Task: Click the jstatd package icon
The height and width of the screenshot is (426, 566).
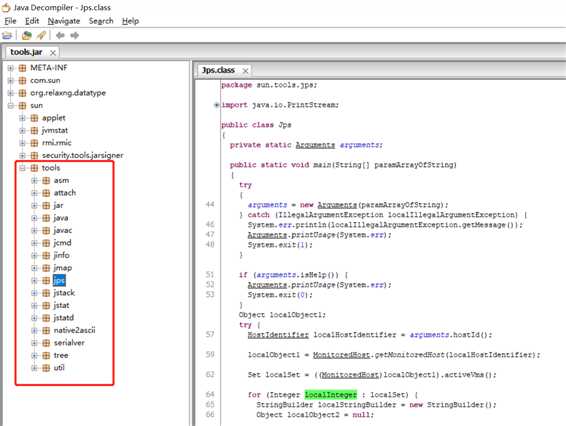Action: click(46, 318)
